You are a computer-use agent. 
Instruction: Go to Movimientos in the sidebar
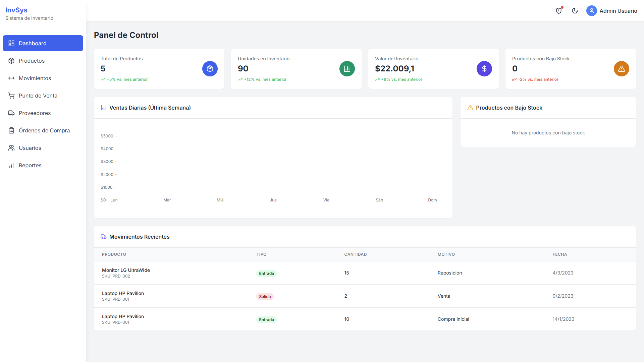tap(35, 78)
